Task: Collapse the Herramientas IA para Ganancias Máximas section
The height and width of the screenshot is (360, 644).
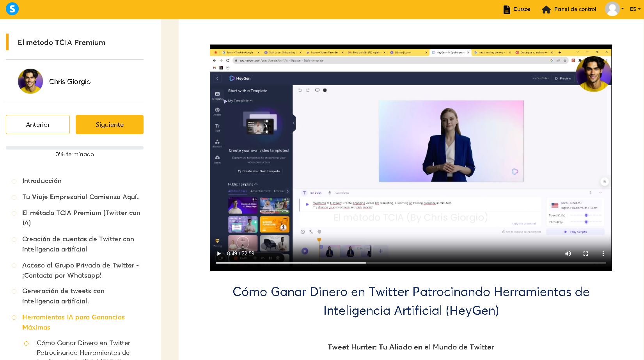Action: (73, 322)
